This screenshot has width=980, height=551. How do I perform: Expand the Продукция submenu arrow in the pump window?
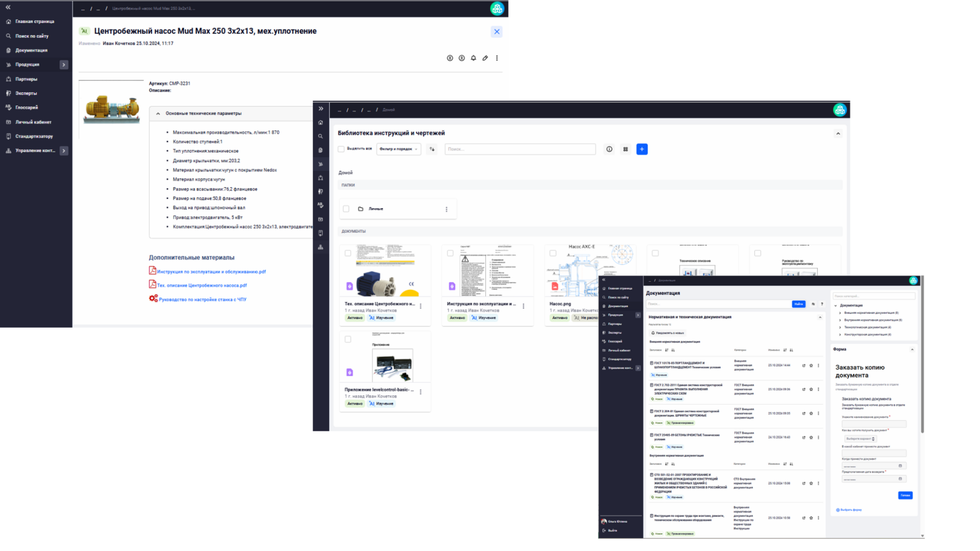tap(64, 65)
